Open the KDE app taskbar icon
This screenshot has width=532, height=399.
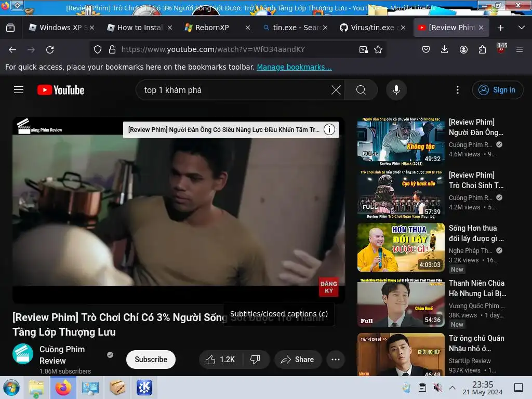[144, 388]
